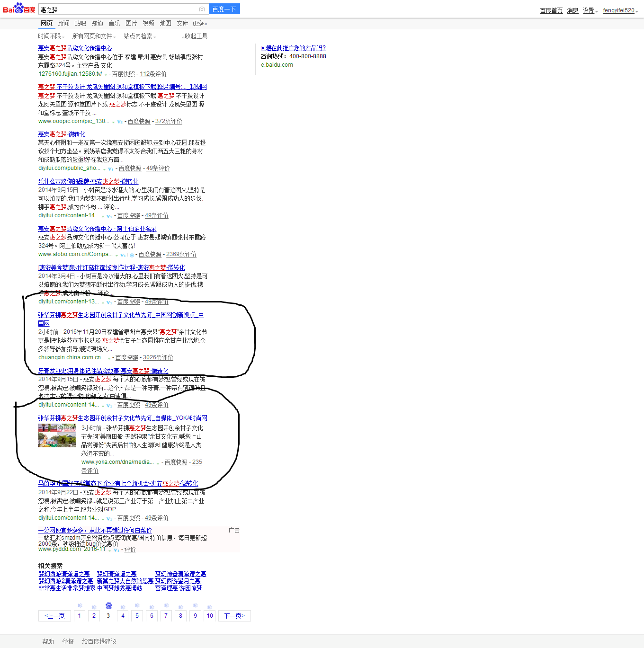Open 张华芬 result from 中国网创新视点
Viewport: 644px width, 648px height.
[121, 319]
